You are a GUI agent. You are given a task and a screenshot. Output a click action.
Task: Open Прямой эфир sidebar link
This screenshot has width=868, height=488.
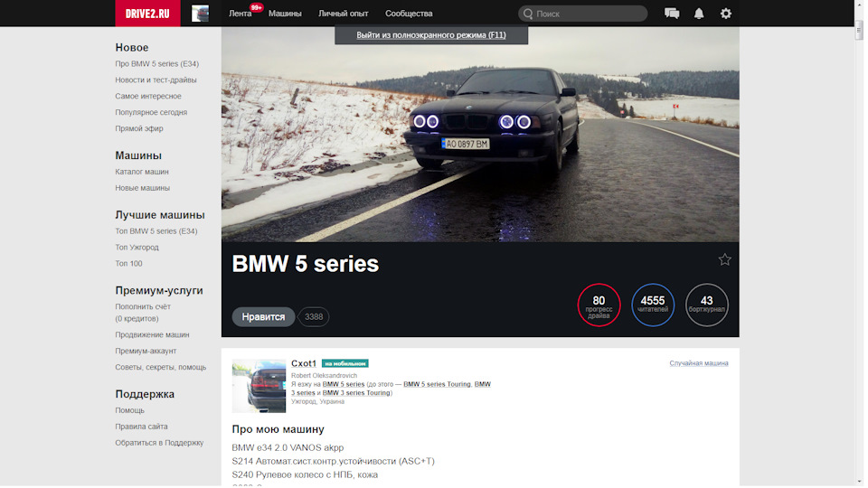point(139,128)
